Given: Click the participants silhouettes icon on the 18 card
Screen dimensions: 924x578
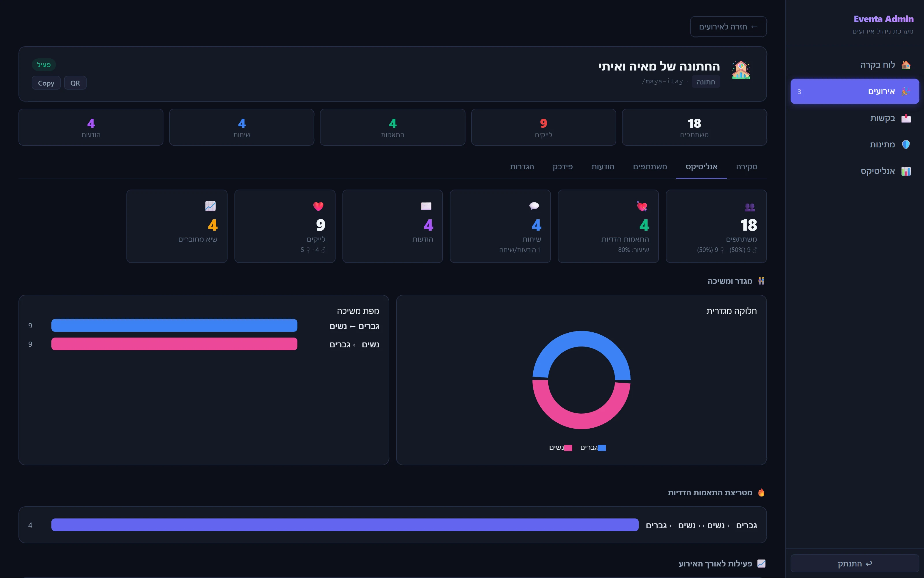Looking at the screenshot, I should tap(750, 207).
